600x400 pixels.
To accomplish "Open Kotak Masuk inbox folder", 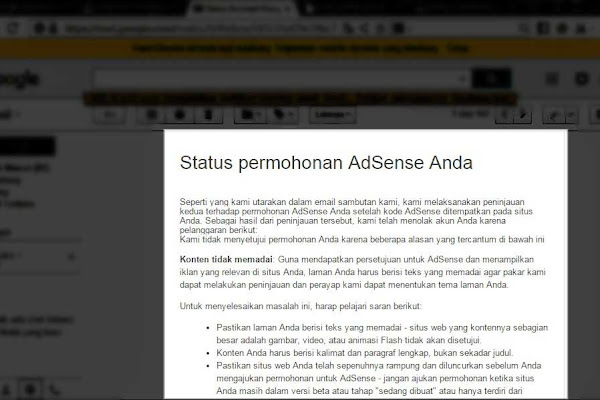I will (x=25, y=168).
